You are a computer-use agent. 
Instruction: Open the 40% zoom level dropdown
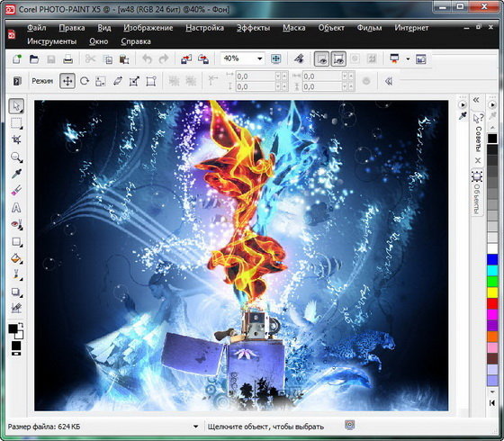[242, 58]
